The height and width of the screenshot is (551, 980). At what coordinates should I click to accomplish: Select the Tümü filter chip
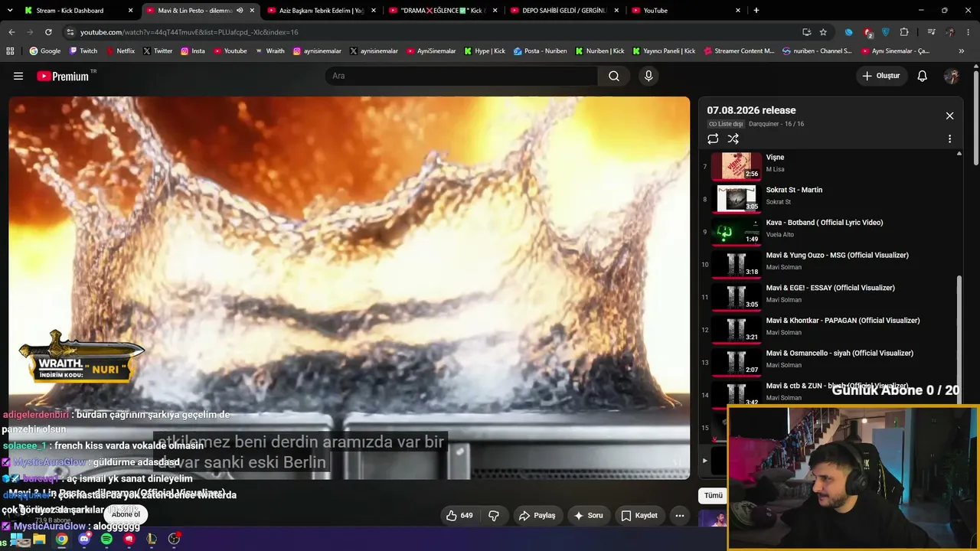(x=714, y=495)
